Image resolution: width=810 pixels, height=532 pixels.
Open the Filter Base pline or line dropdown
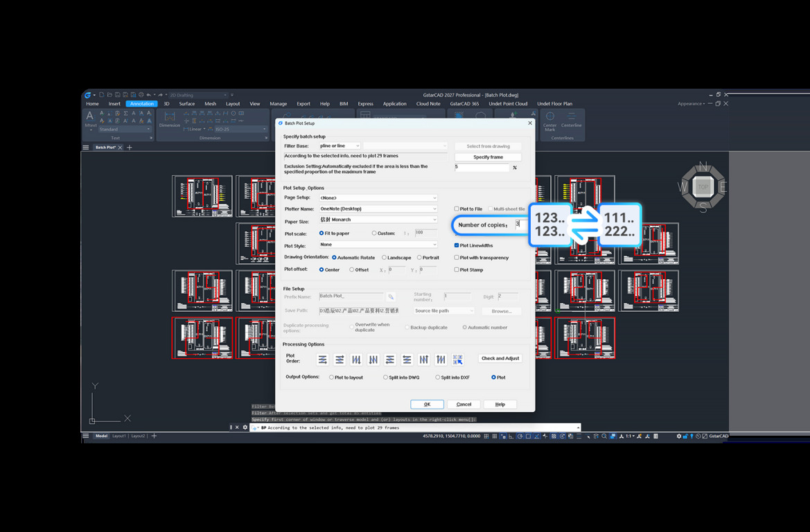pos(340,145)
